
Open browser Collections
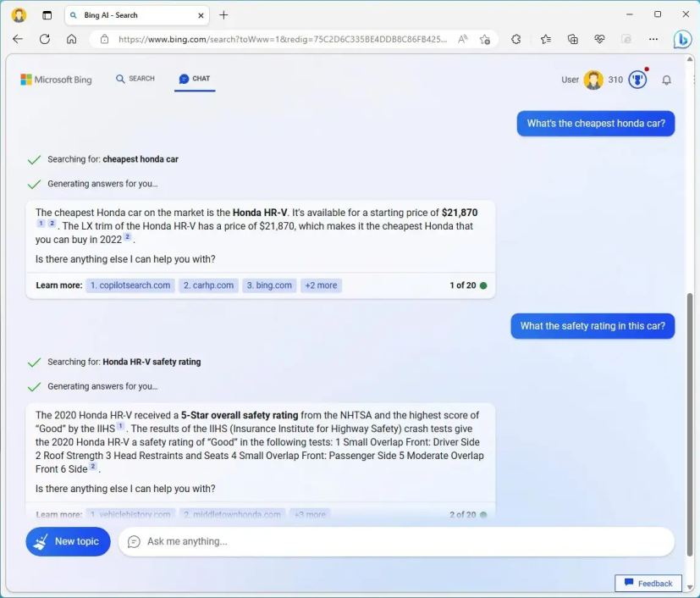tap(573, 39)
